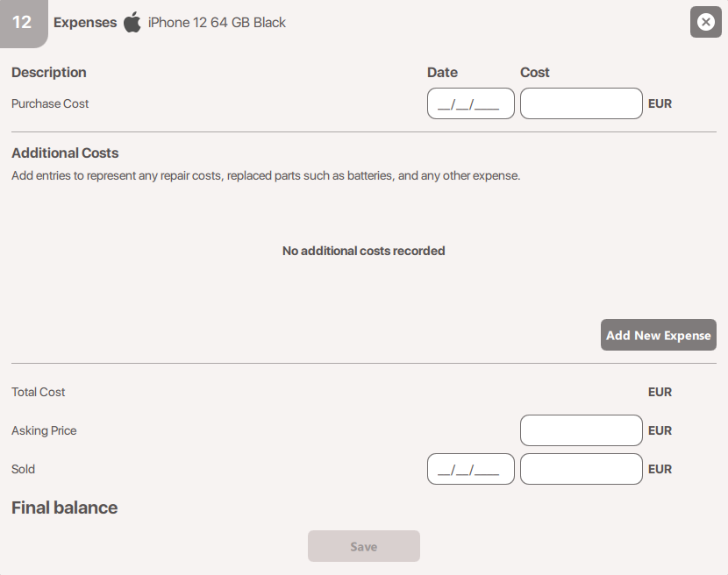Screen dimensions: 728x575
Task: Click the EUR label in Sold row
Action: [x=660, y=469]
